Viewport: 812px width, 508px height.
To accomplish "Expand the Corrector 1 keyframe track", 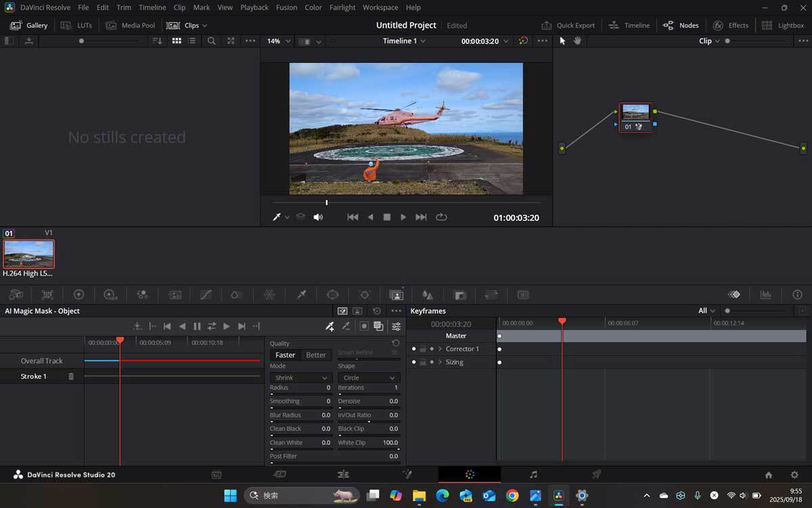I will coord(440,349).
